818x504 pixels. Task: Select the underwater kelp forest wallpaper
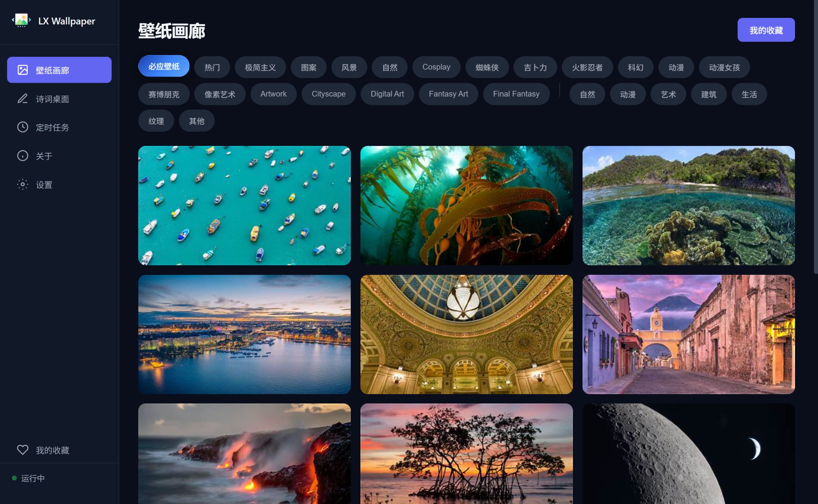click(x=467, y=206)
